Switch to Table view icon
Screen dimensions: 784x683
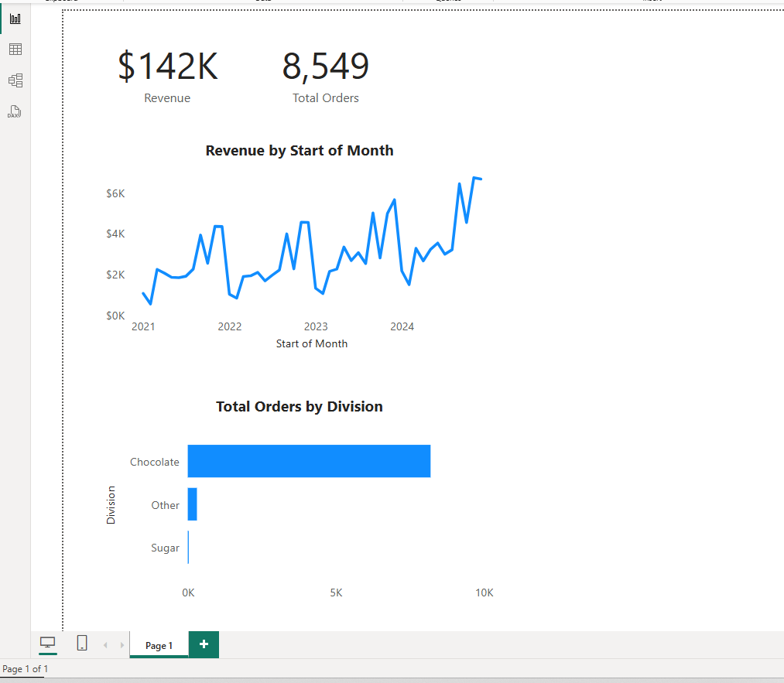click(15, 49)
